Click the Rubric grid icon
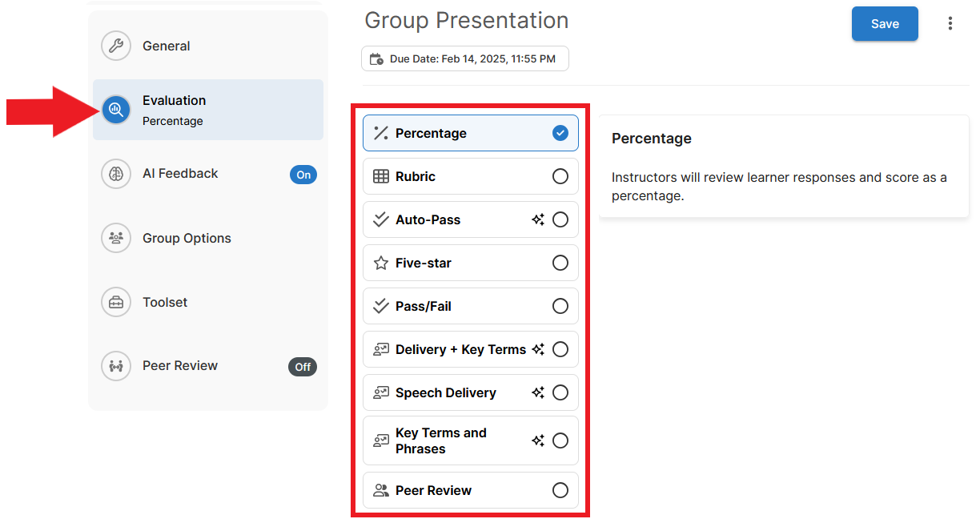The width and height of the screenshot is (980, 531). point(381,176)
